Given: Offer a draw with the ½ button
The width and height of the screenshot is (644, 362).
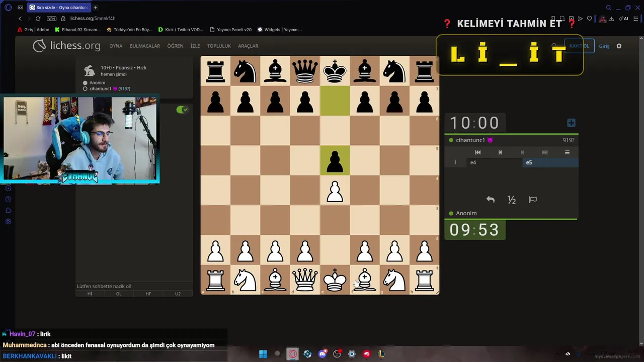Looking at the screenshot, I should [512, 200].
